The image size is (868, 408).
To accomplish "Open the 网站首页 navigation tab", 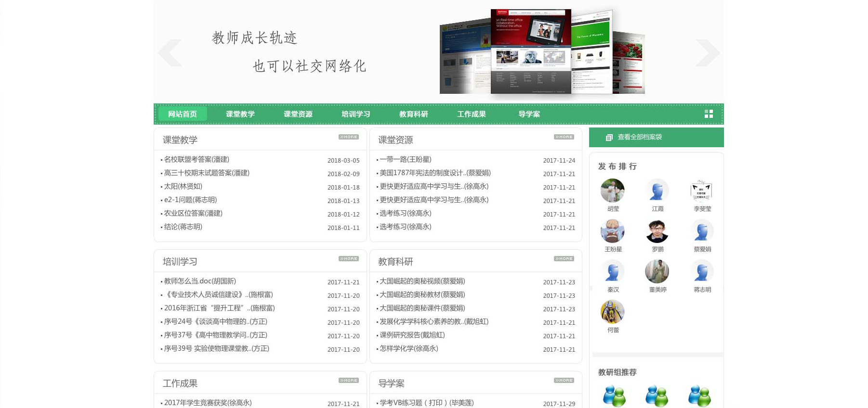I will (x=183, y=114).
